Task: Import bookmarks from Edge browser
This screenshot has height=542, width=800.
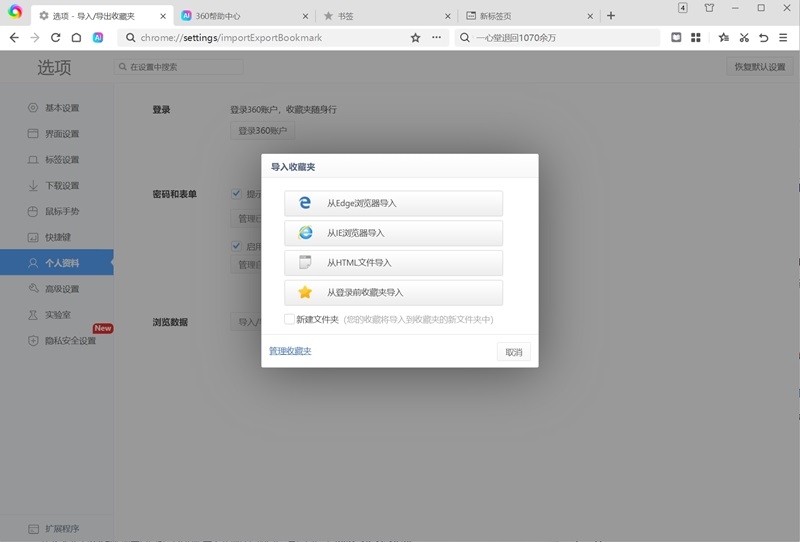Action: tap(393, 203)
